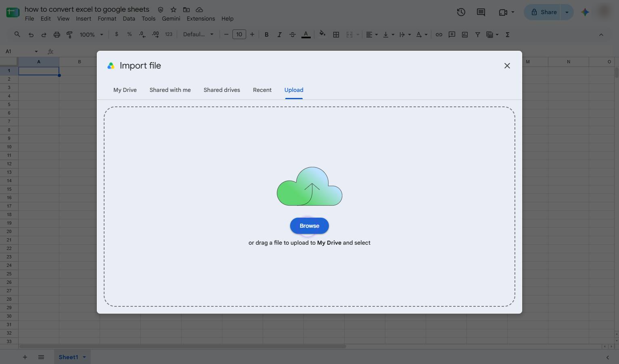Select the paint format roller icon
This screenshot has width=619, height=364.
coord(69,35)
